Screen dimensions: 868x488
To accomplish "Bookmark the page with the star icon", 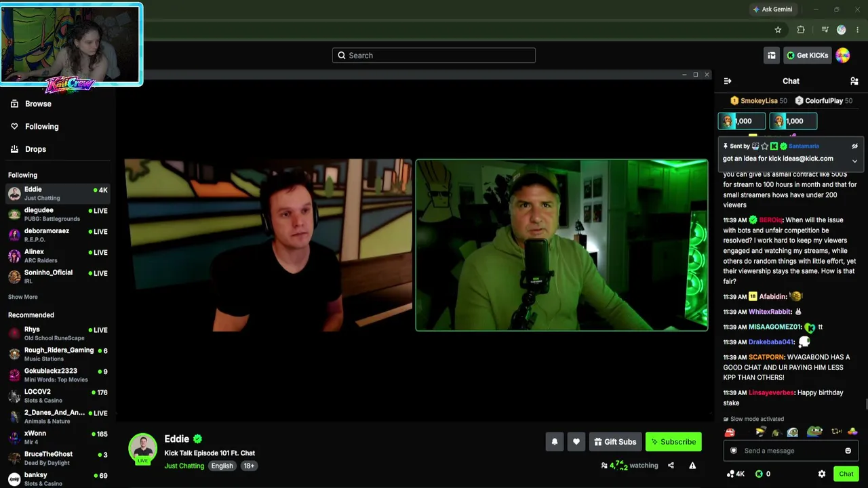I will coord(778,30).
